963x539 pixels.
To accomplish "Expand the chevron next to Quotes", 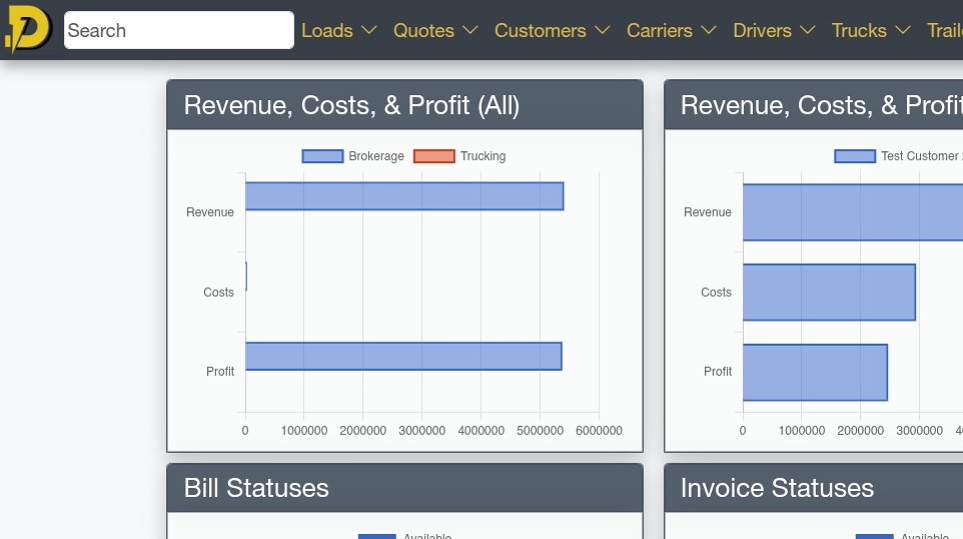I will coord(470,30).
